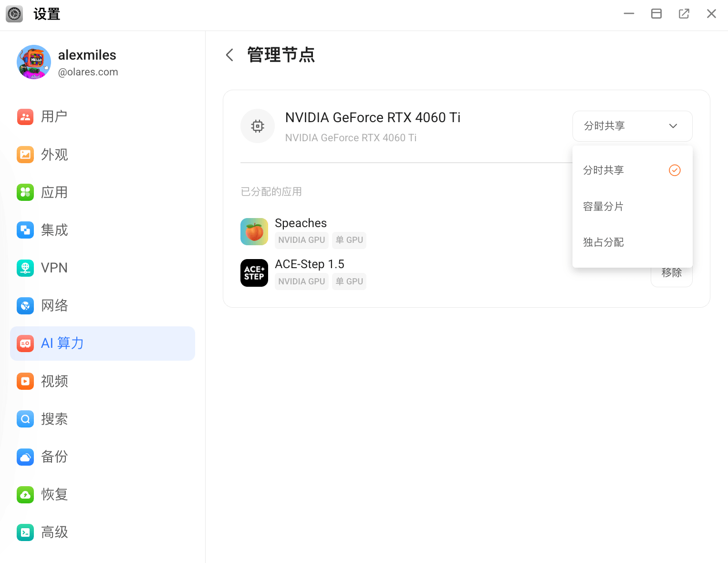
Task: Click 单 GPU tag under ACE-Step 1.5
Action: (x=349, y=281)
